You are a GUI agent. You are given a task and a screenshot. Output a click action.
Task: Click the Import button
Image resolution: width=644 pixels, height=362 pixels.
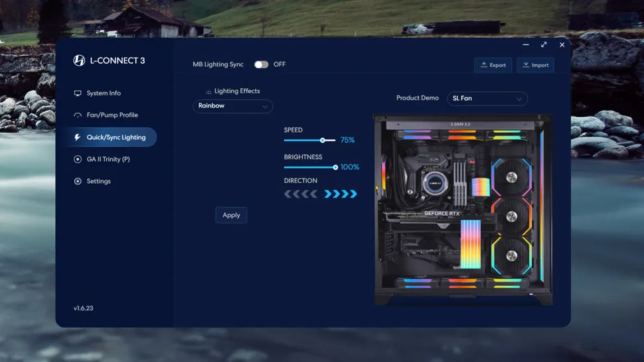tap(535, 65)
